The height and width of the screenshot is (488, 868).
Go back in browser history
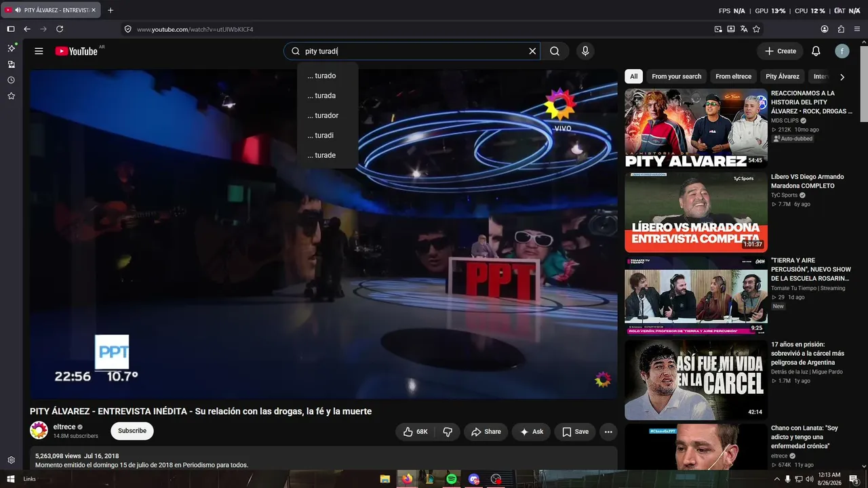point(27,29)
